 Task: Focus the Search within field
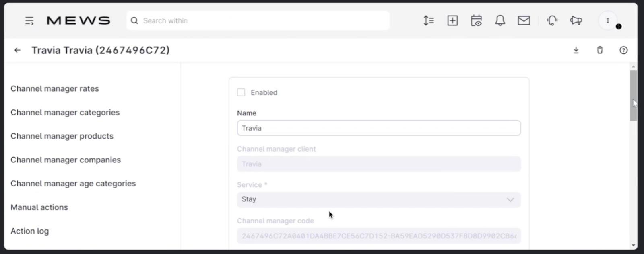[258, 20]
